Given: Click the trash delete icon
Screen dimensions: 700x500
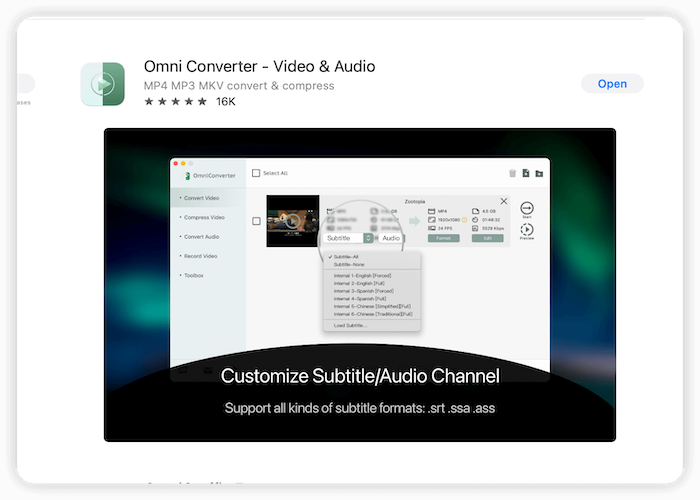Looking at the screenshot, I should click(513, 173).
